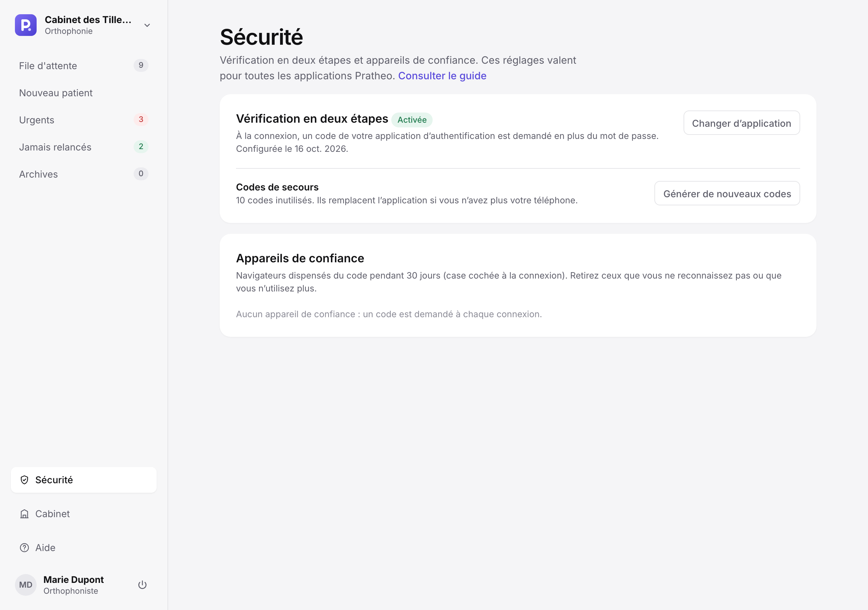Viewport: 868px width, 610px height.
Task: Click the green Jamais relancés badge 2
Action: (141, 147)
